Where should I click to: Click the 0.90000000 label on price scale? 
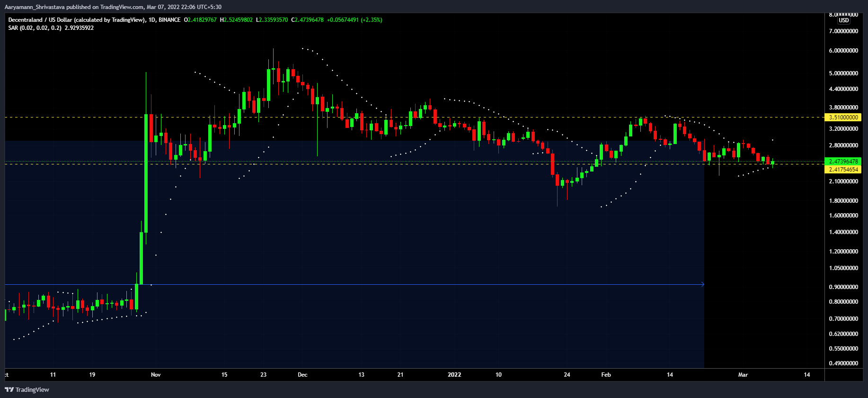pyautogui.click(x=843, y=287)
